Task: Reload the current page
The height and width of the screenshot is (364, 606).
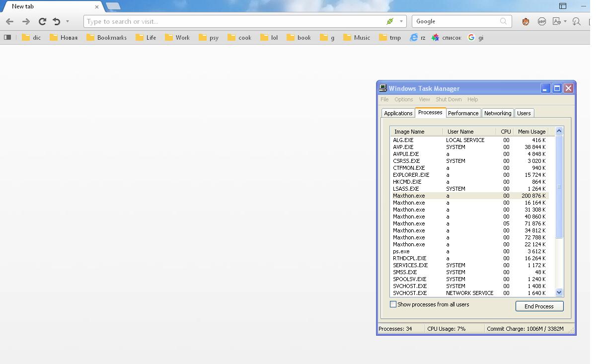Action: pyautogui.click(x=42, y=21)
